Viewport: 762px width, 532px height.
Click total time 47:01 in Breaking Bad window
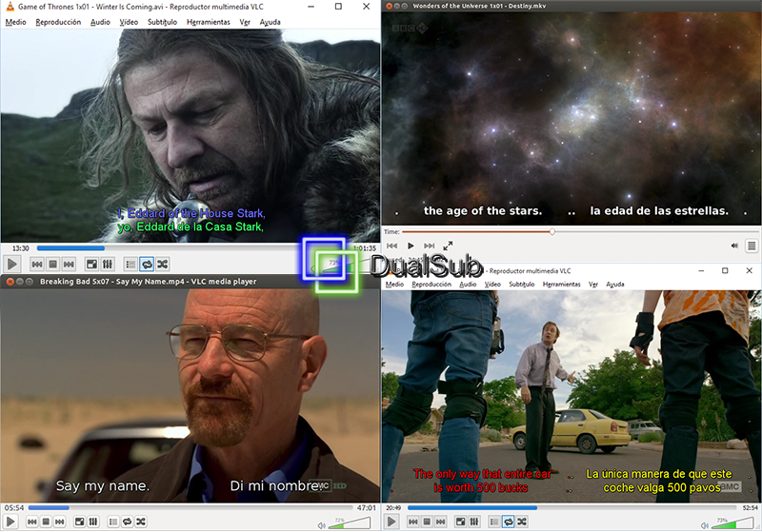coord(367,507)
